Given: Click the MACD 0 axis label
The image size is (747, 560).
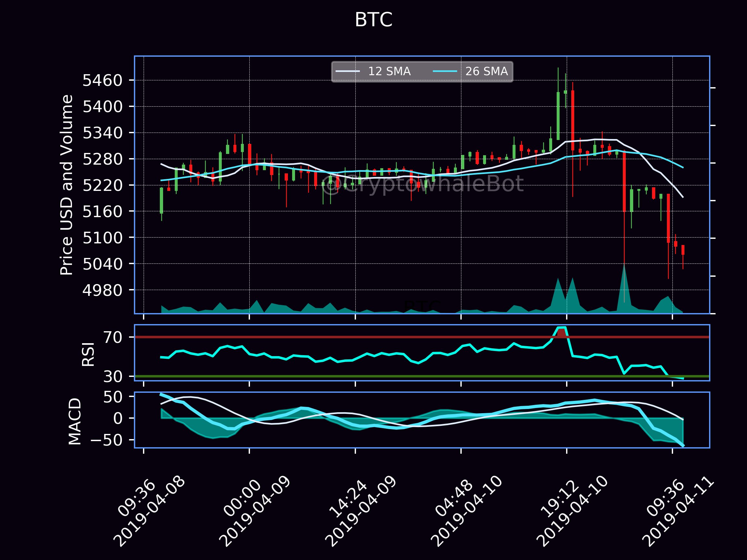Looking at the screenshot, I should [x=118, y=419].
